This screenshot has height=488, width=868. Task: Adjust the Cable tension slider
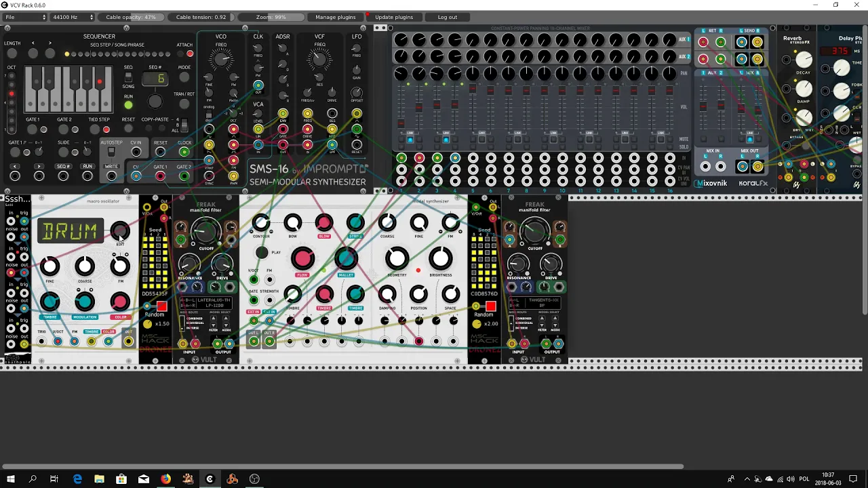coord(201,17)
